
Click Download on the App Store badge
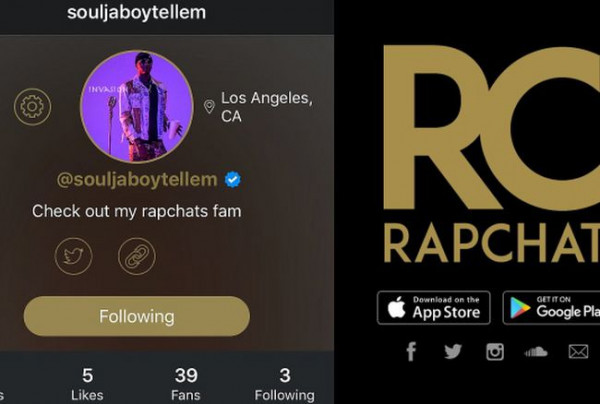pyautogui.click(x=434, y=308)
